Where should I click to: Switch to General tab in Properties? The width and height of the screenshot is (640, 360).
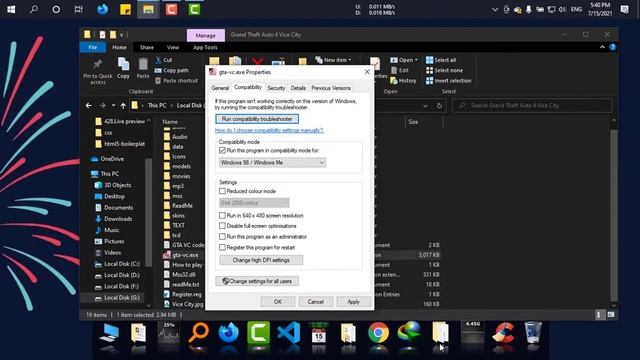pyautogui.click(x=220, y=88)
